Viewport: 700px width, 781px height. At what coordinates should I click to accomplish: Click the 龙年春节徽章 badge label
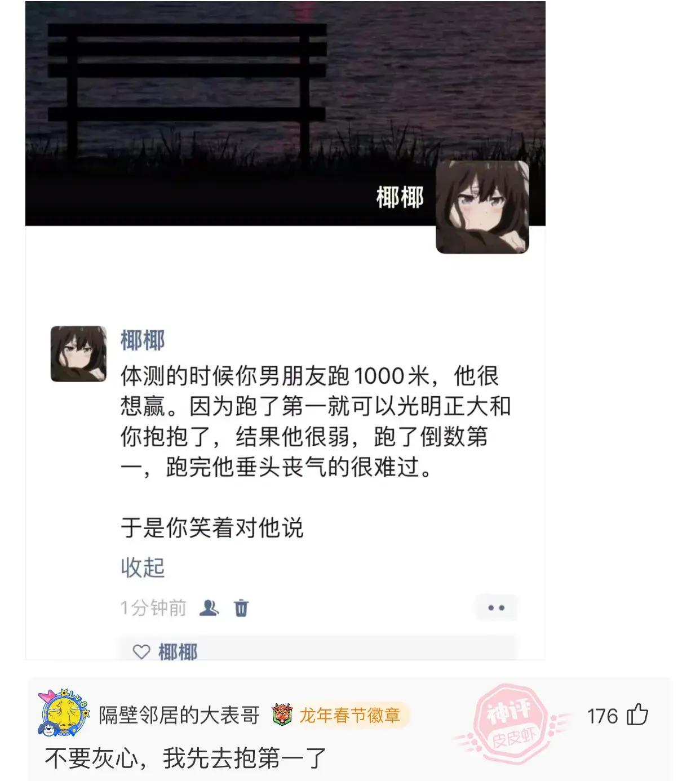(350, 716)
